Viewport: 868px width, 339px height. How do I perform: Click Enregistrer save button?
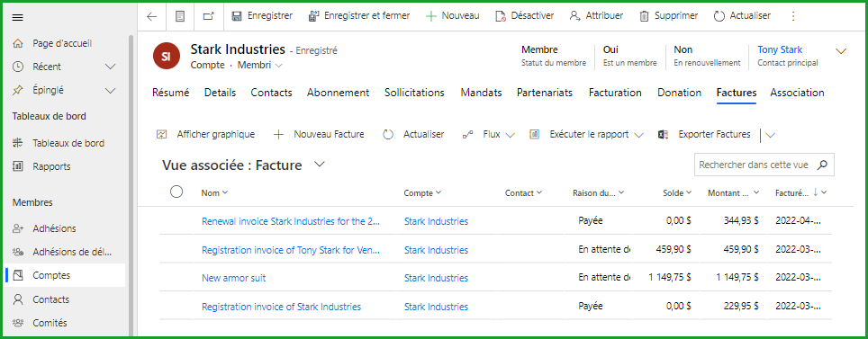(262, 15)
